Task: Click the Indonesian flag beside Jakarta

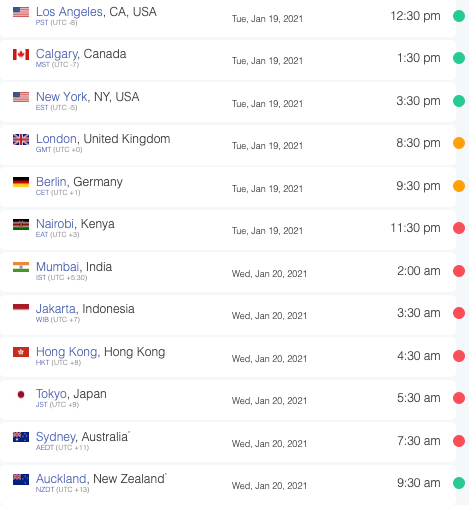Action: tap(21, 307)
